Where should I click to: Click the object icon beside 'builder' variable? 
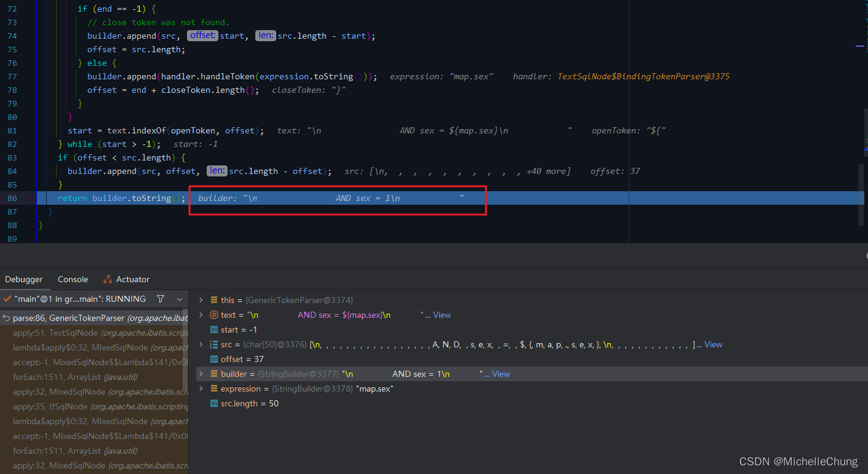[214, 374]
